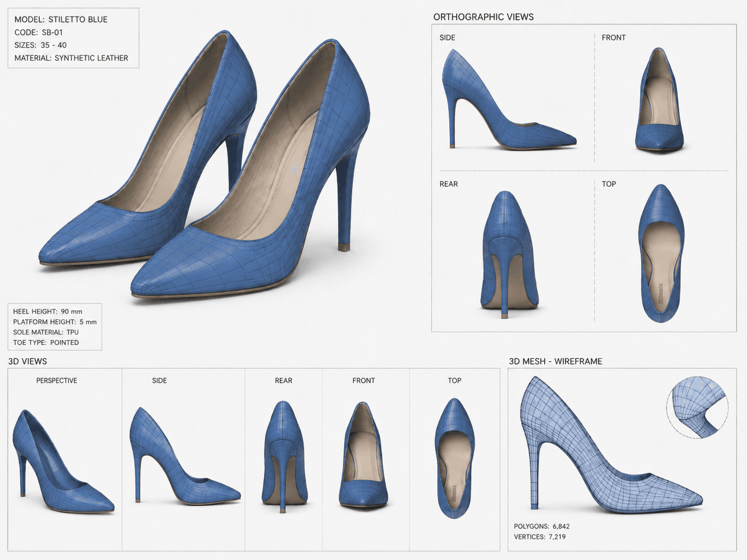
Task: Click 'TOE TYPE: POINTED' text
Action: [x=46, y=342]
